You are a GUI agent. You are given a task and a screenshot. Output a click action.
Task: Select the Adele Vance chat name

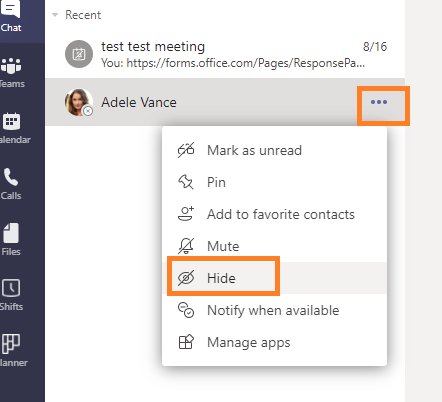coord(139,102)
